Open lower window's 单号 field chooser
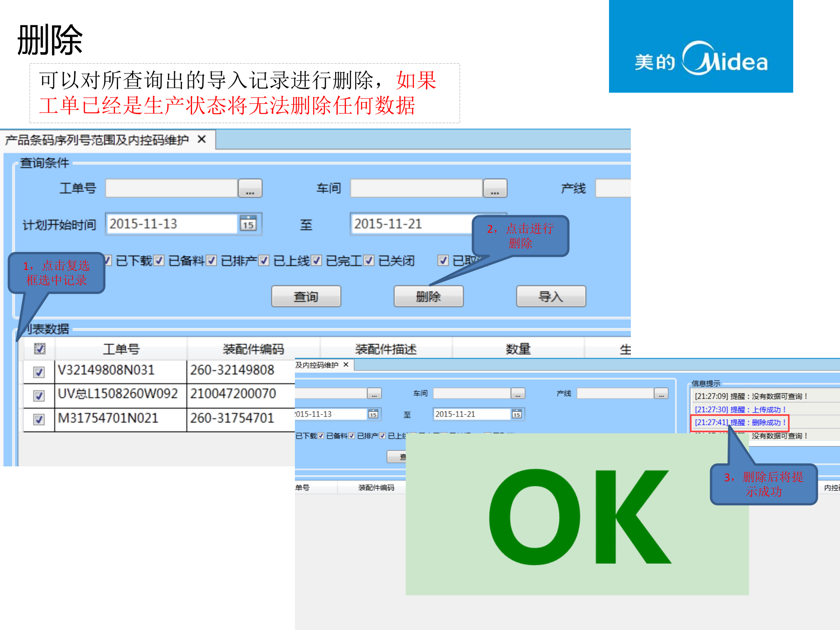 click(374, 393)
